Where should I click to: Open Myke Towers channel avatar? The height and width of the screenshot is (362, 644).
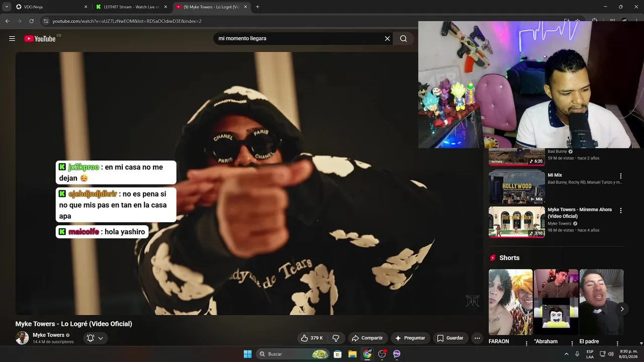click(22, 338)
